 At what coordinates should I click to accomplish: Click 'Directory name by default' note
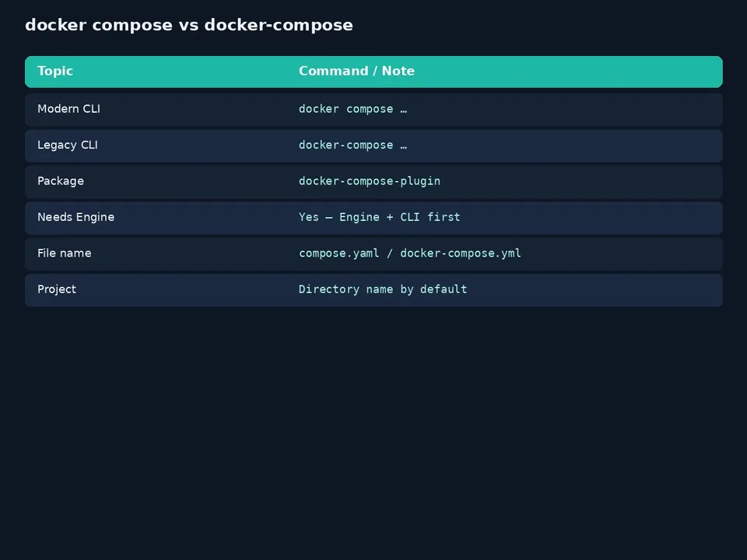(x=383, y=289)
